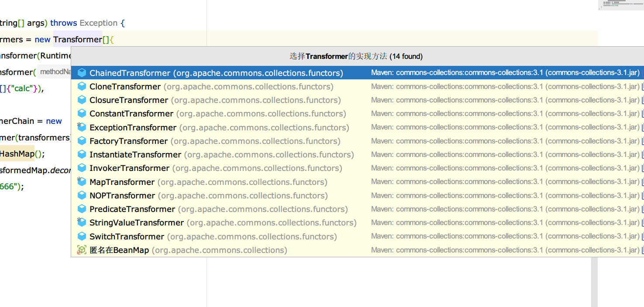The image size is (644, 307).
Task: Click the PredicateTransformer class icon
Action: pyautogui.click(x=82, y=209)
